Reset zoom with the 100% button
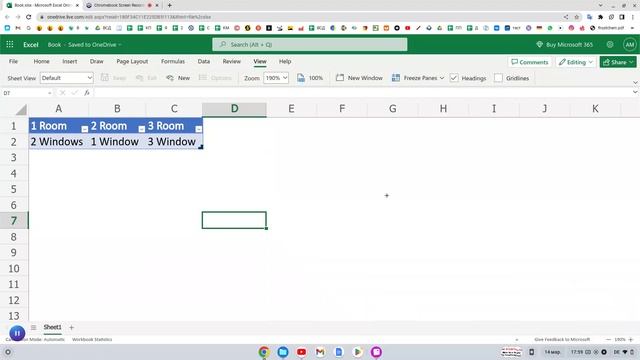 pyautogui.click(x=310, y=78)
